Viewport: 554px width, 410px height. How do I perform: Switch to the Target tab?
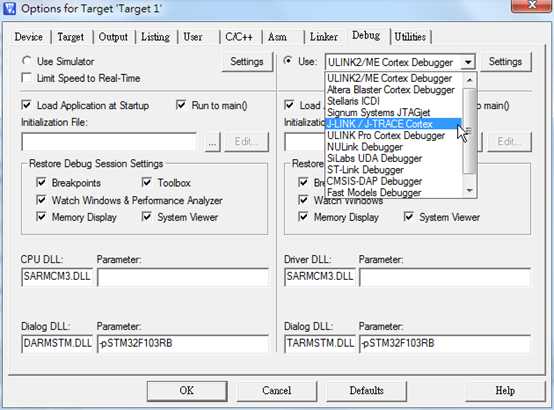[71, 37]
